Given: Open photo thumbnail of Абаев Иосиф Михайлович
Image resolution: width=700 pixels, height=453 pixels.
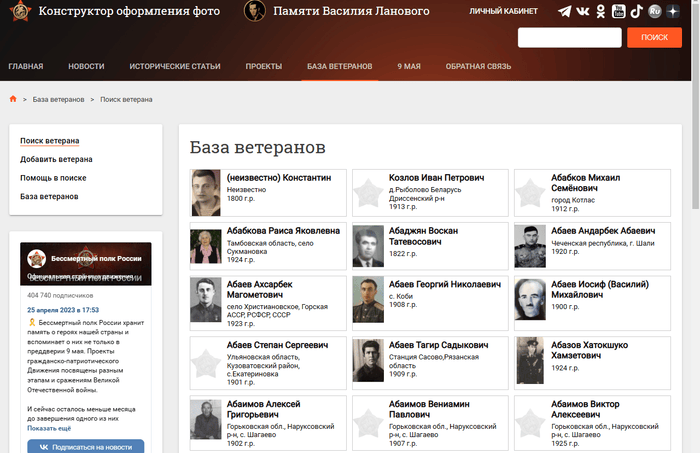Looking at the screenshot, I should click(528, 300).
